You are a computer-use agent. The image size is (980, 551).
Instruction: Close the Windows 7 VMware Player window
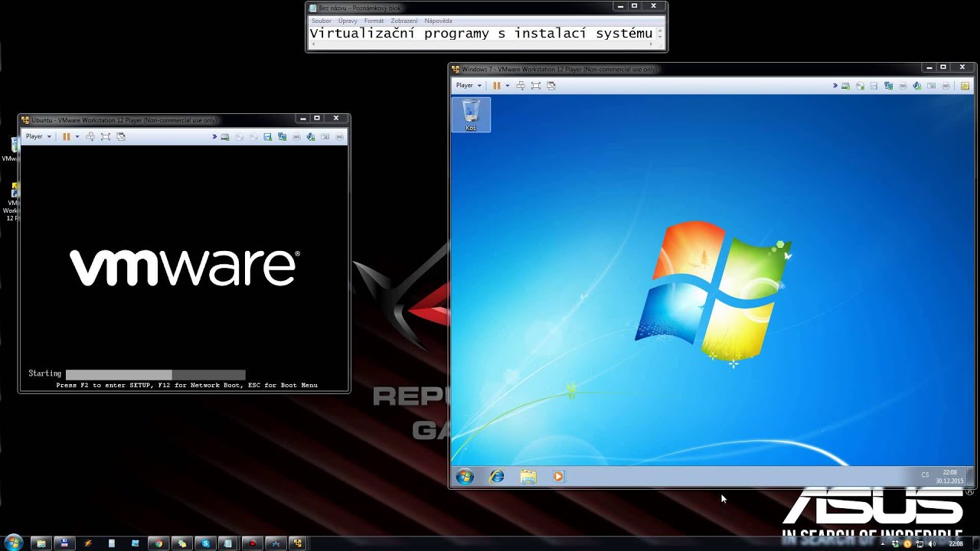pyautogui.click(x=962, y=67)
